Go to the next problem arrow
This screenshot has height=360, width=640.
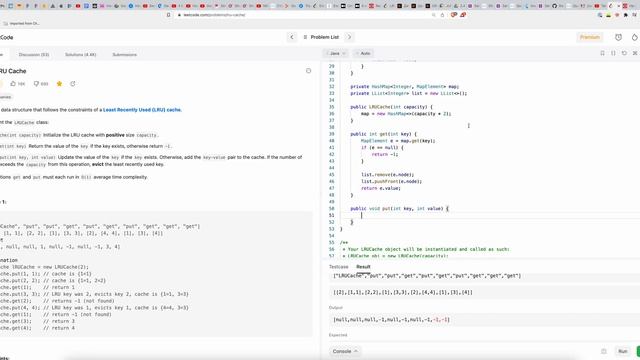(349, 37)
